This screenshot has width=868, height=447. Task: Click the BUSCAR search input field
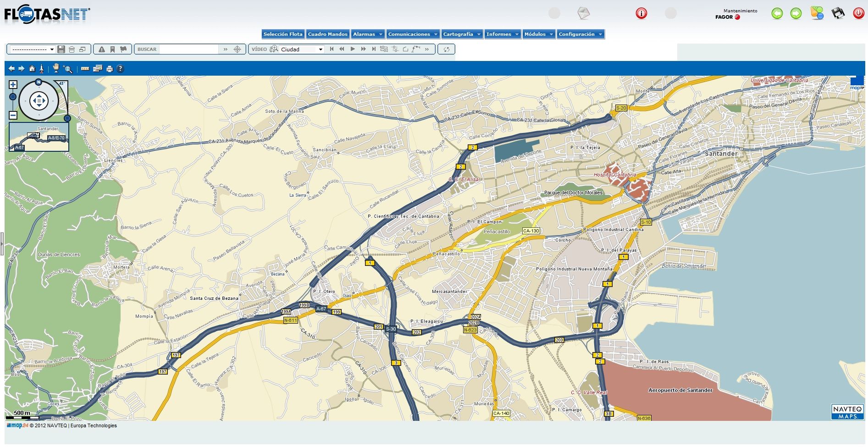tap(188, 49)
